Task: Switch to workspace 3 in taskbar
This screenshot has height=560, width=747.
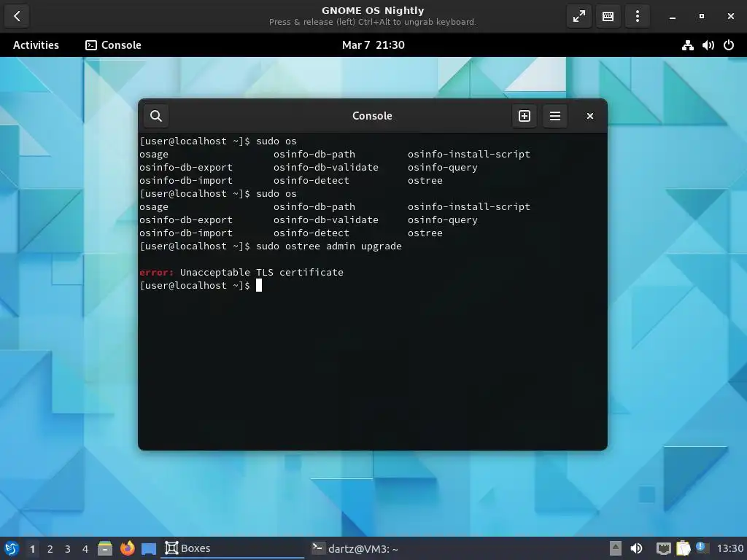Action: (x=68, y=549)
